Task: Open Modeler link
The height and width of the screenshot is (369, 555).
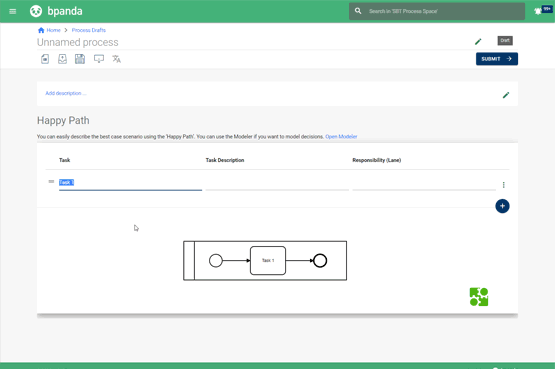Action: [x=341, y=137]
